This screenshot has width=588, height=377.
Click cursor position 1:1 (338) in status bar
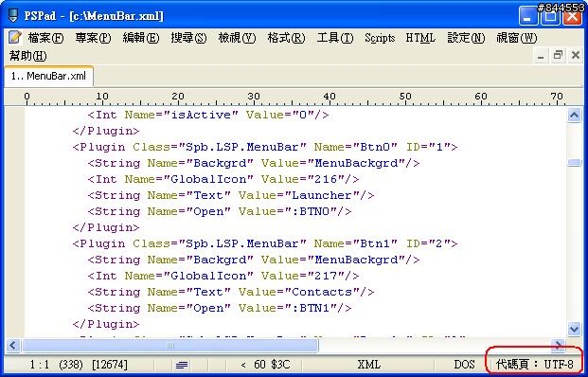coord(56,365)
